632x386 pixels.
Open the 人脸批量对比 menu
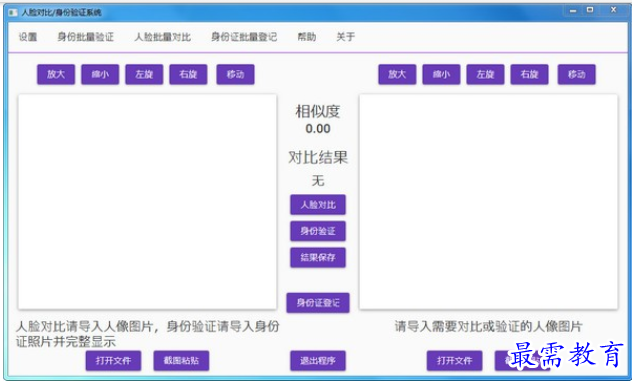click(x=162, y=37)
